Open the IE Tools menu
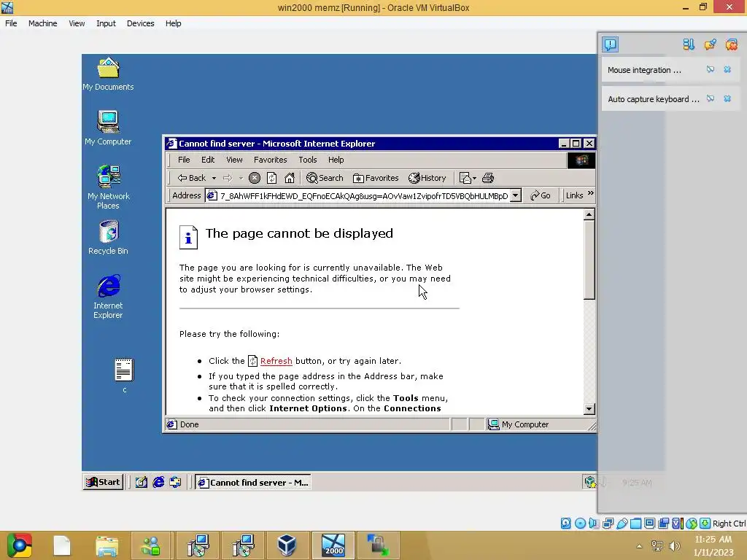Screen dimensions: 747x560 click(x=308, y=160)
